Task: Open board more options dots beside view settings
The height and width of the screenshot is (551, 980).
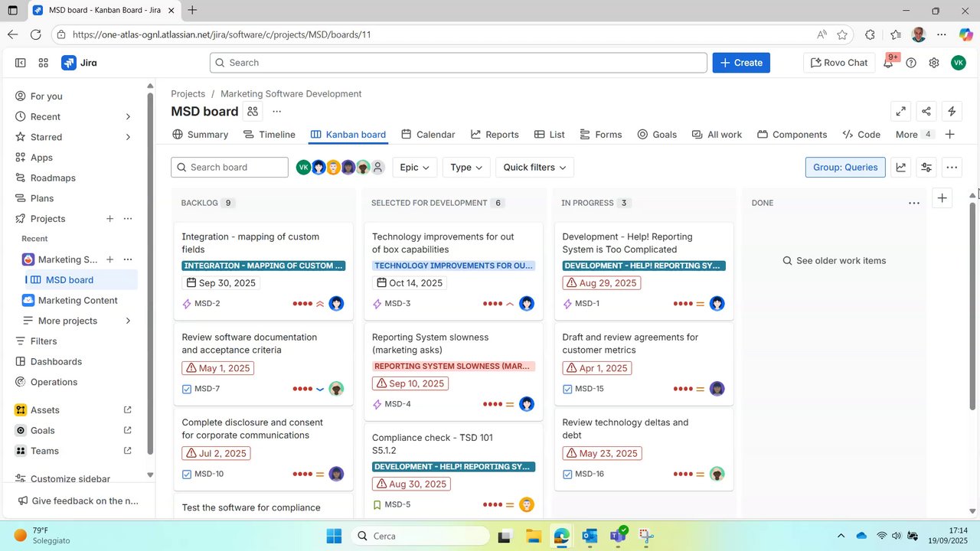Action: (x=952, y=167)
